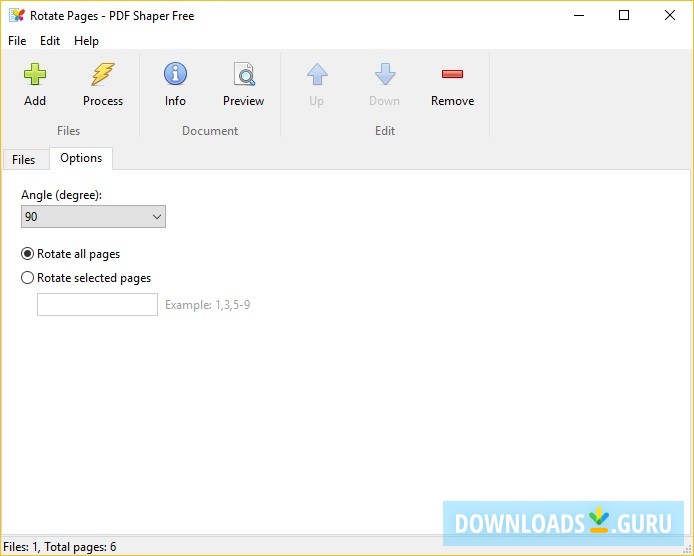Minimize the Rotate Pages window

pos(579,15)
